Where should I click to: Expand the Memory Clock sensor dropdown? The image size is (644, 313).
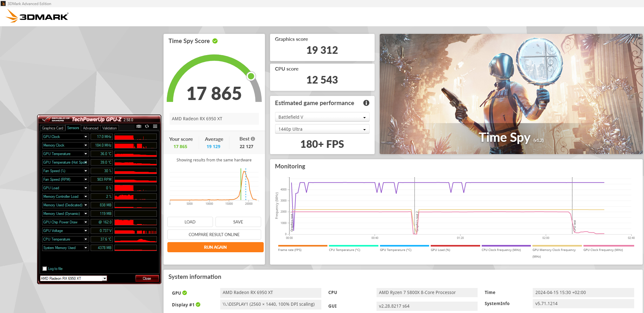[x=86, y=145]
